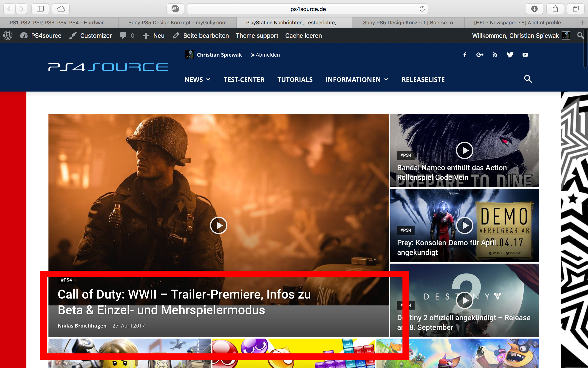Open the comments bubble in admin bar
This screenshot has height=368, width=588.
point(127,35)
